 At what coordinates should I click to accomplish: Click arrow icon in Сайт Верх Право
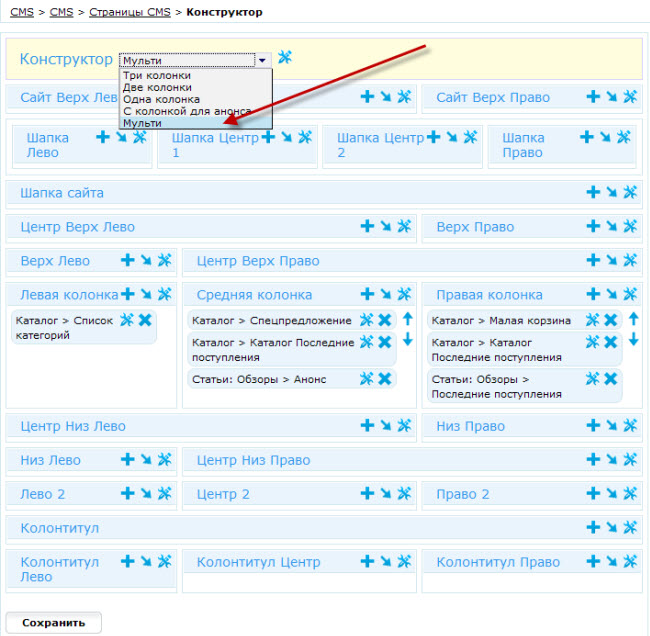click(x=611, y=97)
